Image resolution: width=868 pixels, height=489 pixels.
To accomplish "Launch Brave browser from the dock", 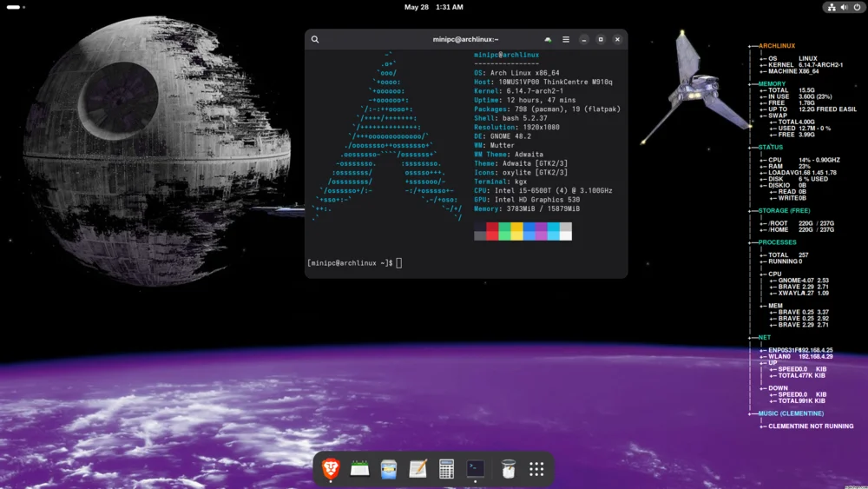I will click(331, 469).
